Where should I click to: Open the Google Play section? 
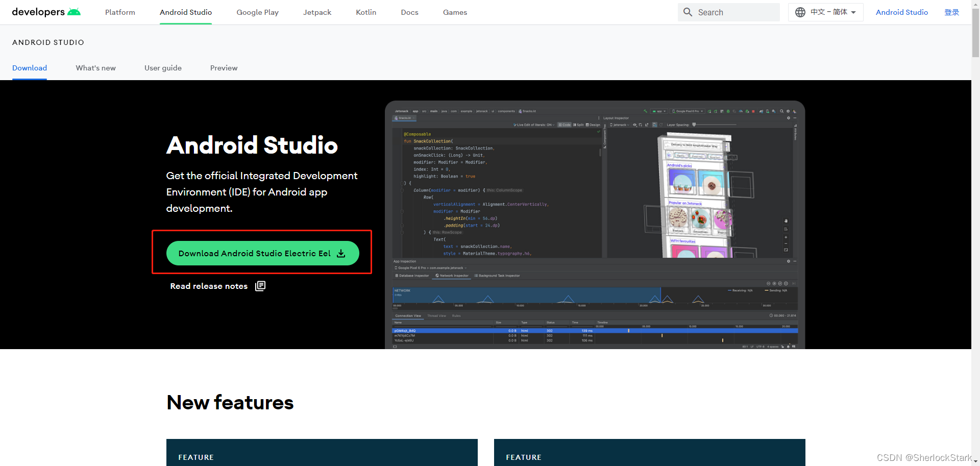click(x=257, y=12)
